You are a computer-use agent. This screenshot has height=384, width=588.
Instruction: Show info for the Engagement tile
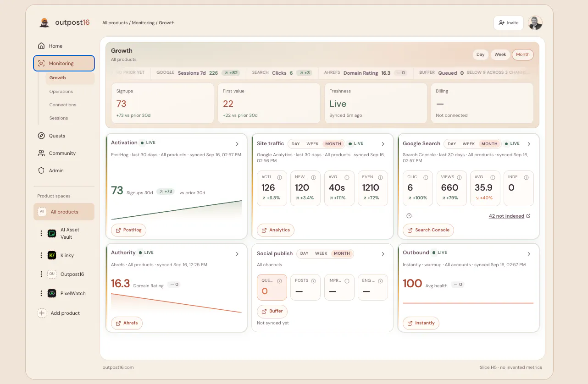(x=381, y=281)
